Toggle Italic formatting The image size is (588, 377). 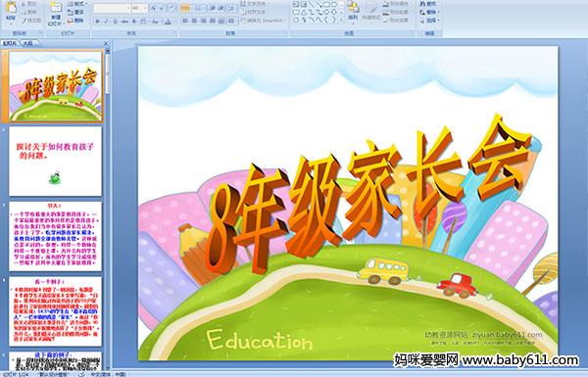pos(106,22)
